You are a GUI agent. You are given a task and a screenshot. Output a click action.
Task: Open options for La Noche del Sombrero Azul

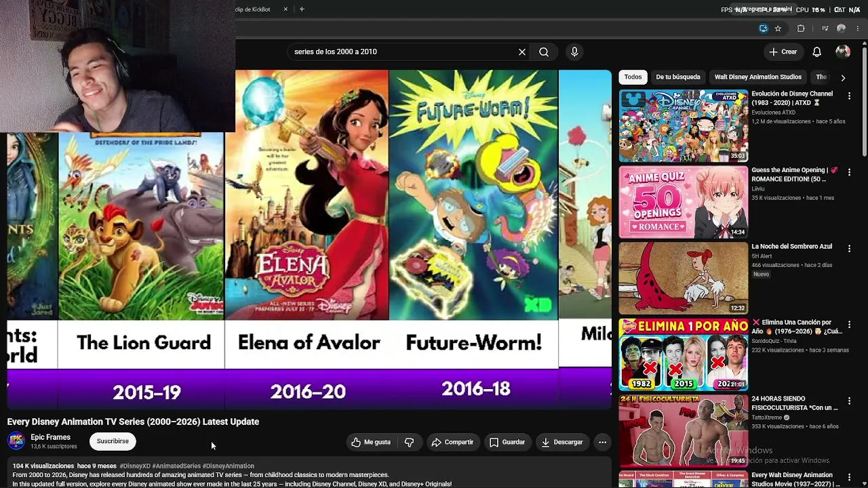click(849, 249)
